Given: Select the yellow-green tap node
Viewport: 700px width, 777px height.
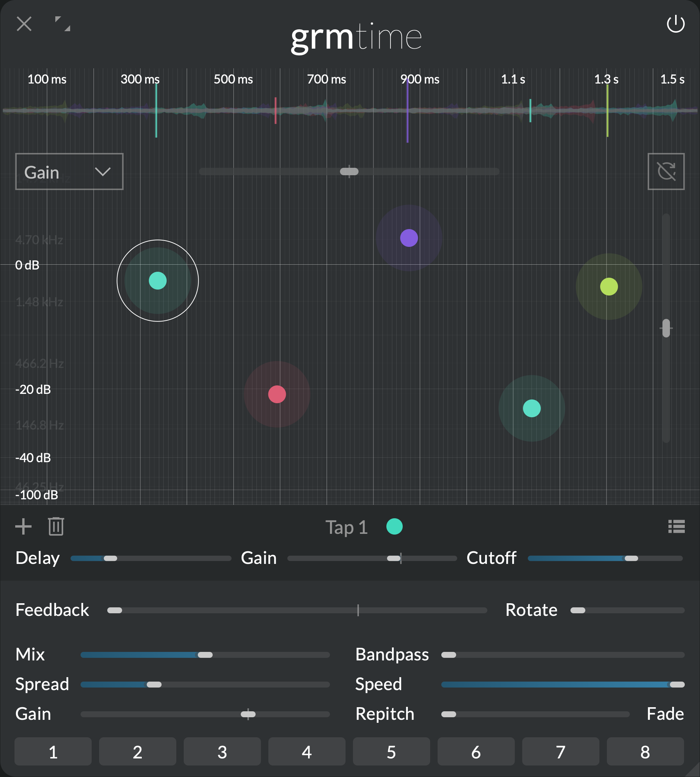Looking at the screenshot, I should pyautogui.click(x=609, y=287).
